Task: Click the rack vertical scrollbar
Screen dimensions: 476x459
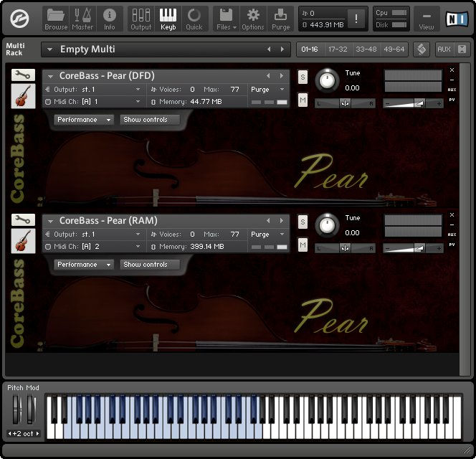Action: point(465,219)
